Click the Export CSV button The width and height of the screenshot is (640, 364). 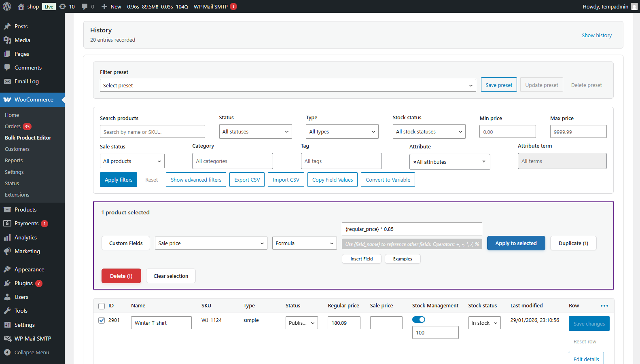[x=247, y=180]
